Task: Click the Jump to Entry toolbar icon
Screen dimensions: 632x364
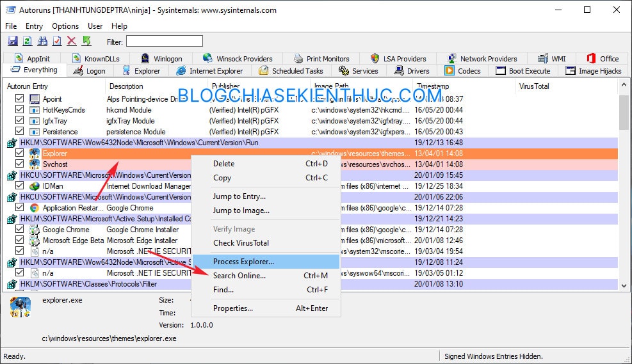Action: tap(86, 41)
